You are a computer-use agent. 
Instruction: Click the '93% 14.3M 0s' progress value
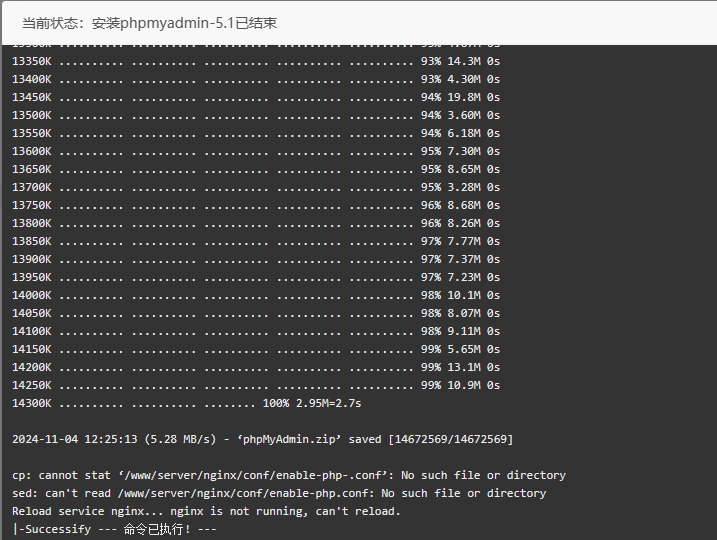(460, 61)
